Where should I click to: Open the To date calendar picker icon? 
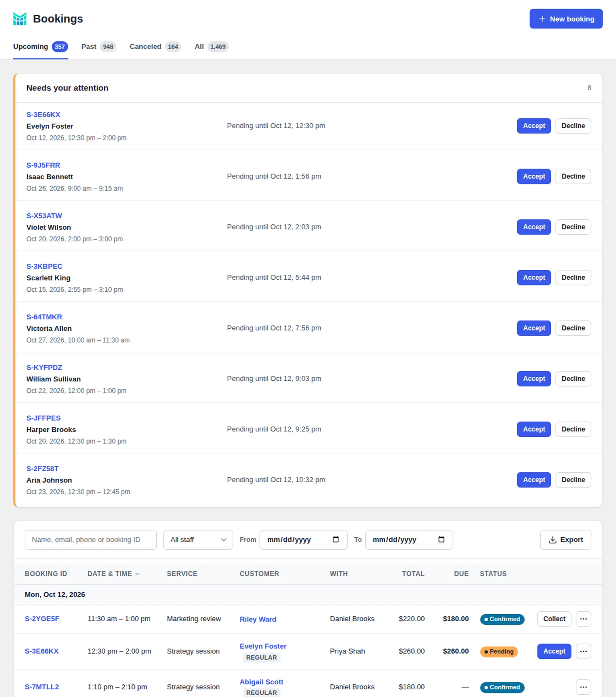point(441,539)
